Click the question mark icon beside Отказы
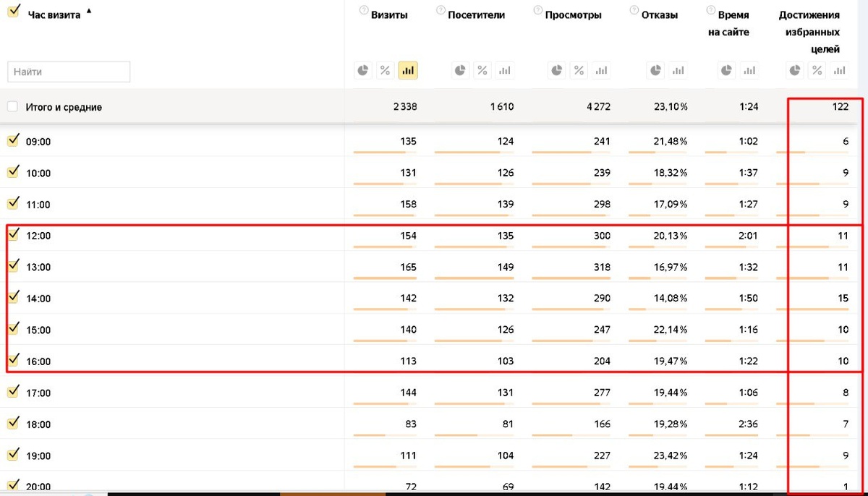868x496 pixels. (634, 10)
